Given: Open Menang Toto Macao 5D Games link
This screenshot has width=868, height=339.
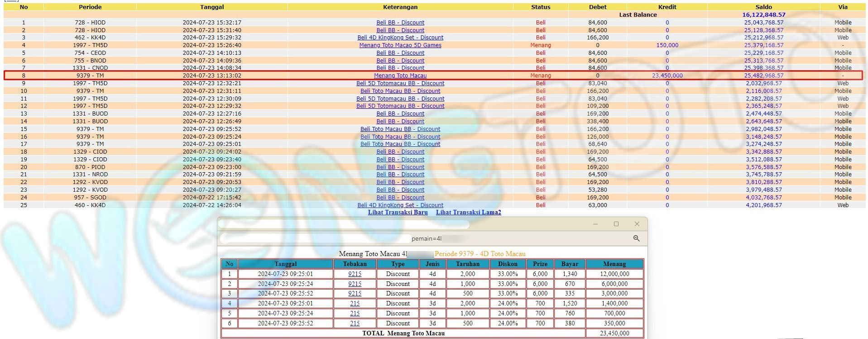Looking at the screenshot, I should click(400, 45).
